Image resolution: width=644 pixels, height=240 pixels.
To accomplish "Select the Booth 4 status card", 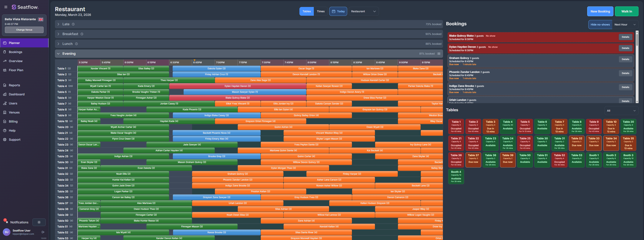I will 456,177.
